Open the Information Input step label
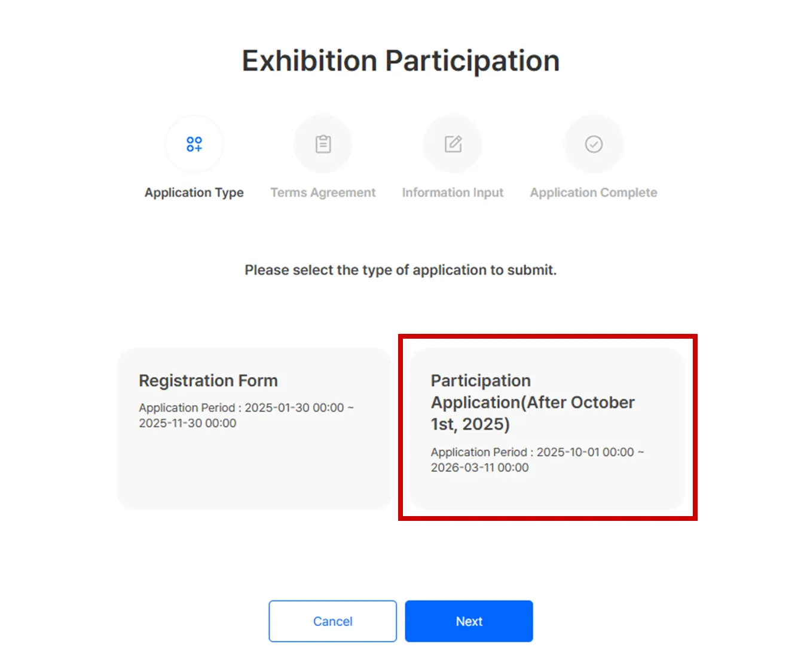 453,192
